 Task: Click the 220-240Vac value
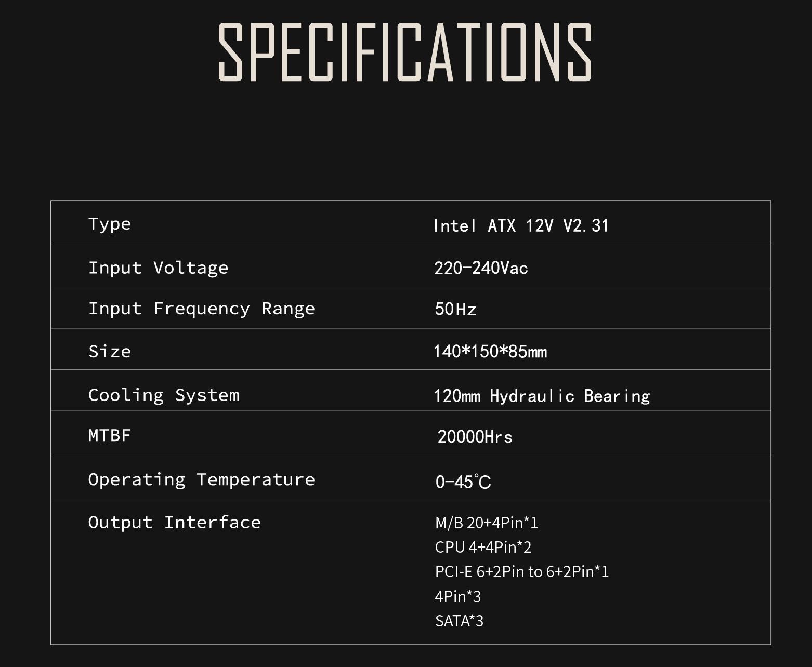coord(481,268)
